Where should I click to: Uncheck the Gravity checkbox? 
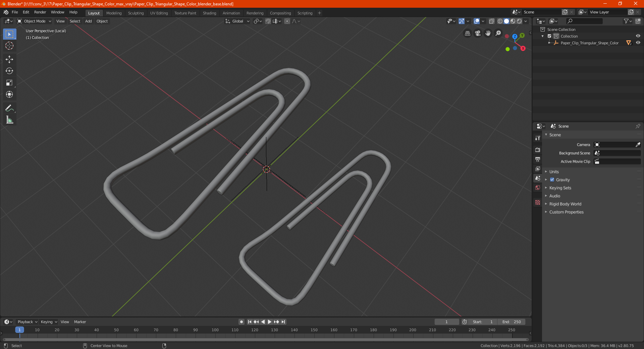click(552, 180)
